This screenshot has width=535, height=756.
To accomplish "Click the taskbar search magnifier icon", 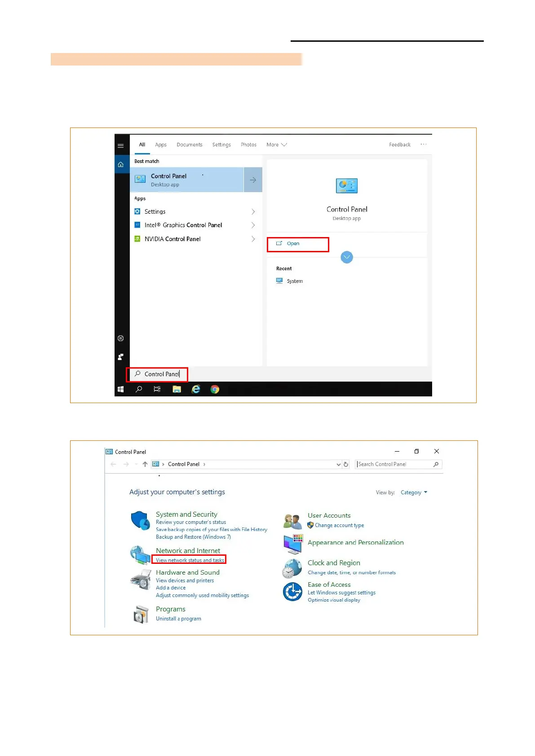I will pyautogui.click(x=139, y=389).
